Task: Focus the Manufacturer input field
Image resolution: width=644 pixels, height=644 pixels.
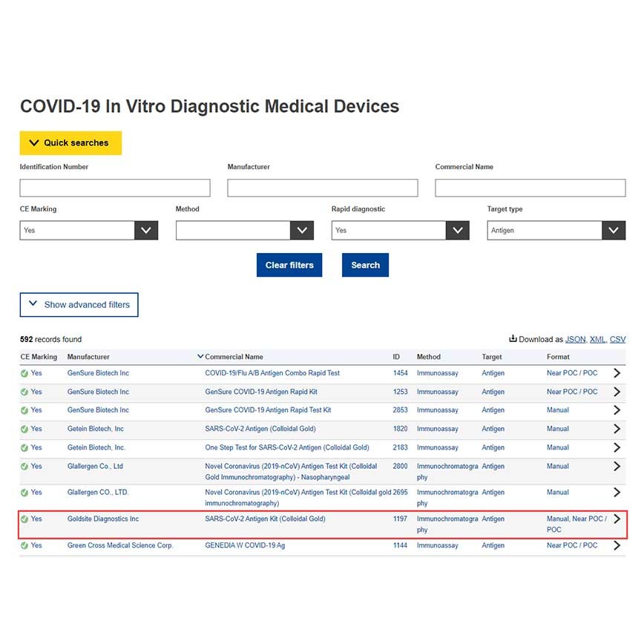Action: tap(323, 188)
